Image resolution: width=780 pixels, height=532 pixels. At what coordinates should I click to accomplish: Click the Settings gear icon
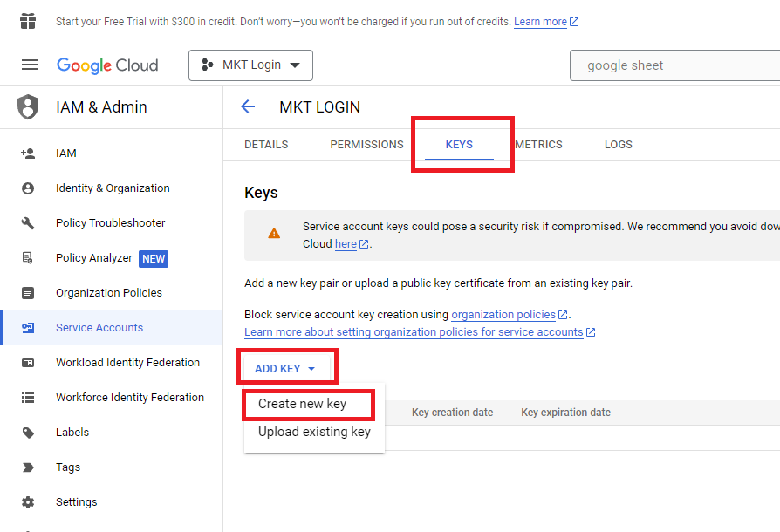28,502
